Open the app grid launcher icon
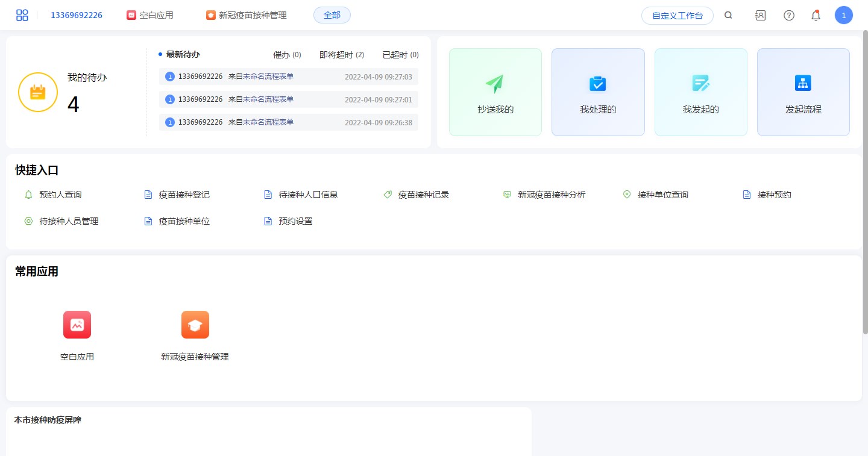 [x=22, y=15]
